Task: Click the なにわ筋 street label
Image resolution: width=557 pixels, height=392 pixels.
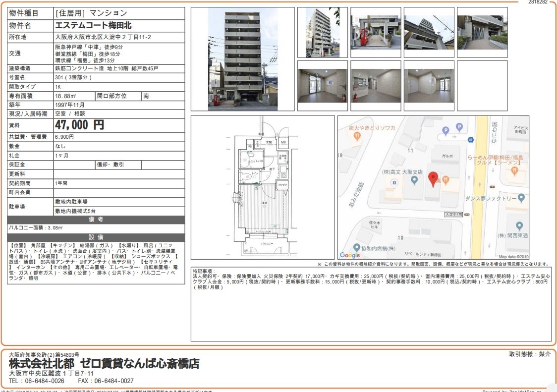Action: tap(495, 132)
